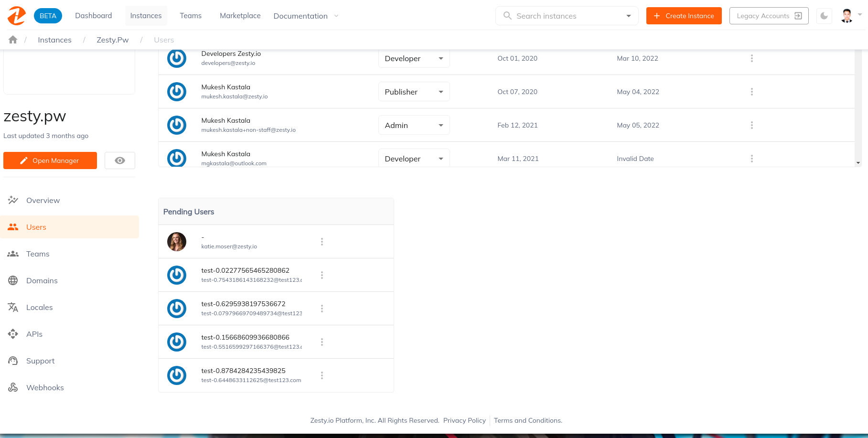Click inside the Search instances field
This screenshot has height=438, width=868.
pyautogui.click(x=564, y=16)
